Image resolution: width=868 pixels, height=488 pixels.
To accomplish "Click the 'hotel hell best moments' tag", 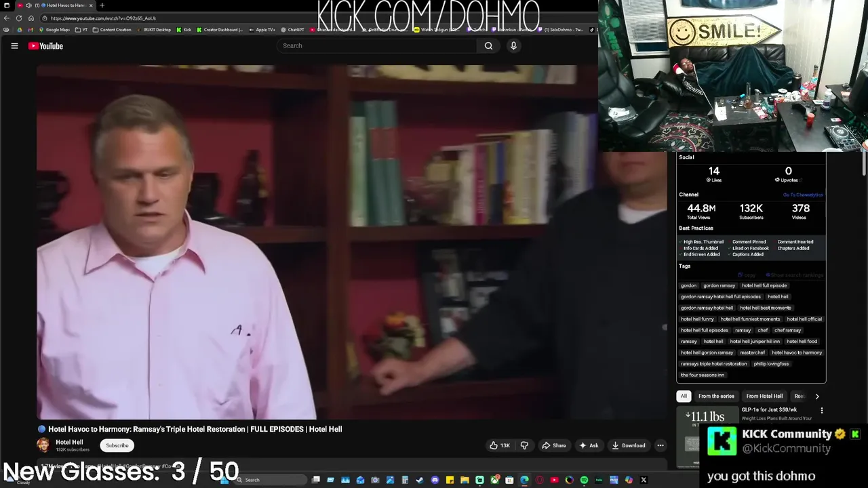I will tap(766, 308).
